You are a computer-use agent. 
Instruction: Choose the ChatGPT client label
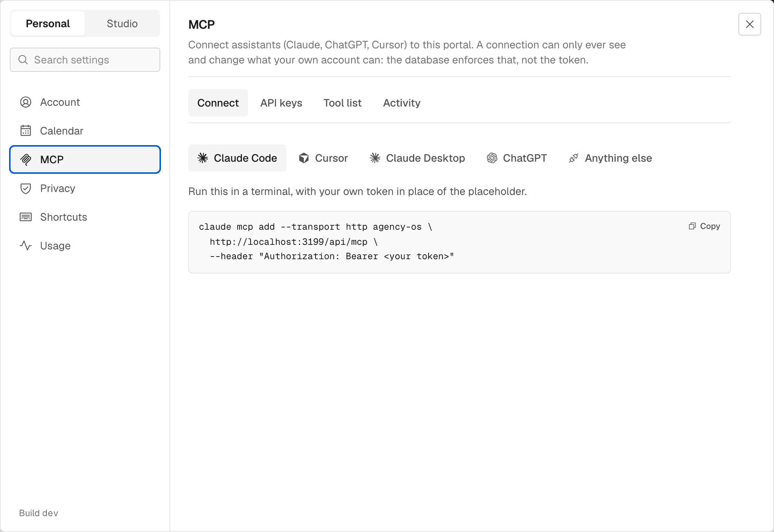525,158
